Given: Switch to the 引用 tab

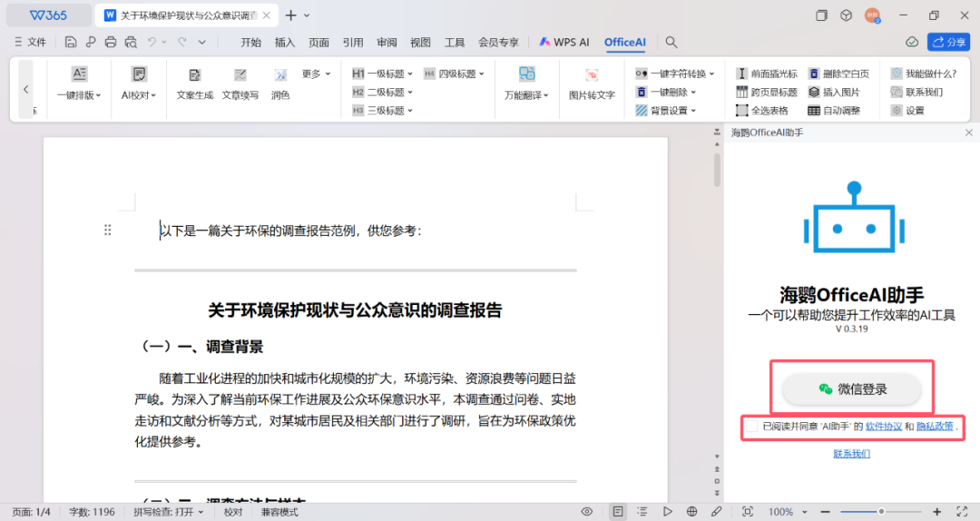Looking at the screenshot, I should tap(352, 42).
